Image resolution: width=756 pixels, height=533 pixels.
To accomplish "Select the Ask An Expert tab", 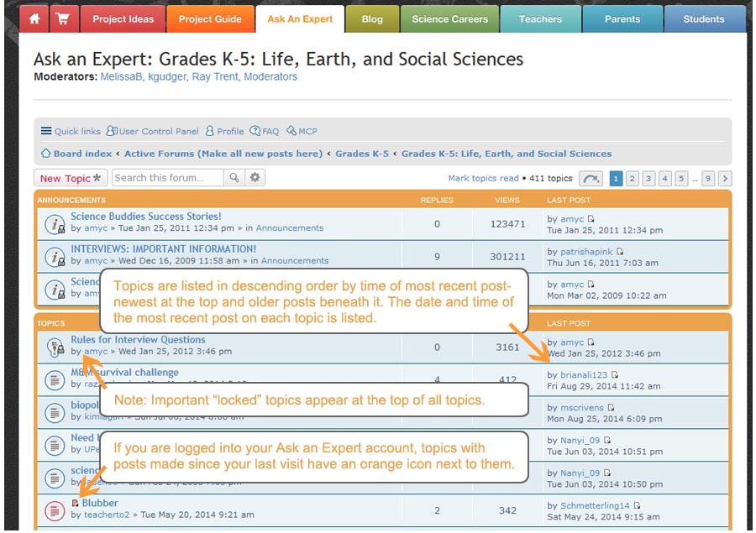I will coord(300,19).
